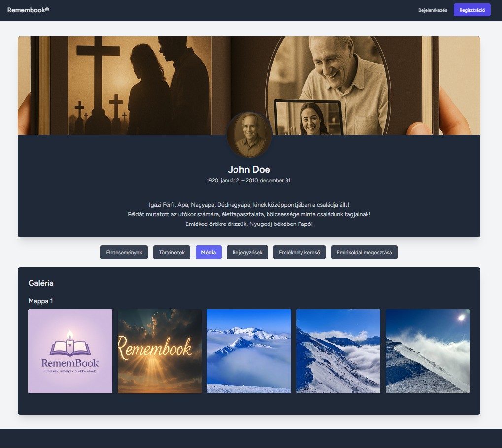The width and height of the screenshot is (502, 448).
Task: Switch to the Életesemények tab
Action: click(124, 253)
